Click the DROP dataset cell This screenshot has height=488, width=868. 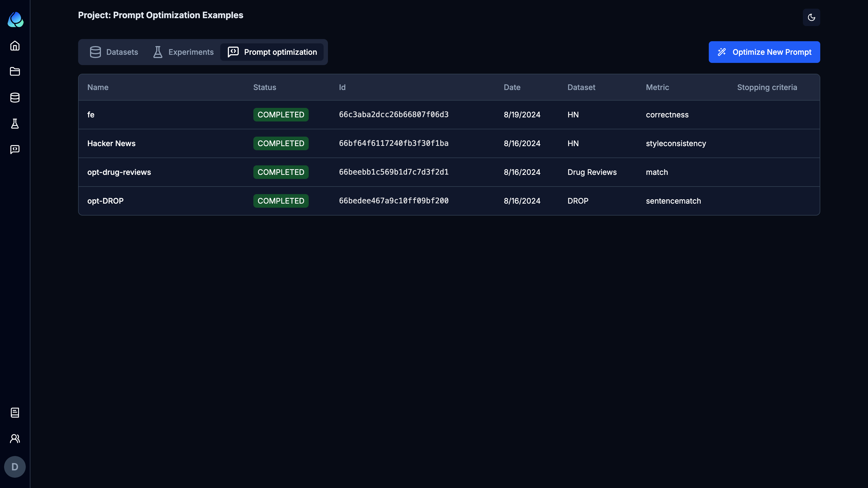(x=578, y=201)
